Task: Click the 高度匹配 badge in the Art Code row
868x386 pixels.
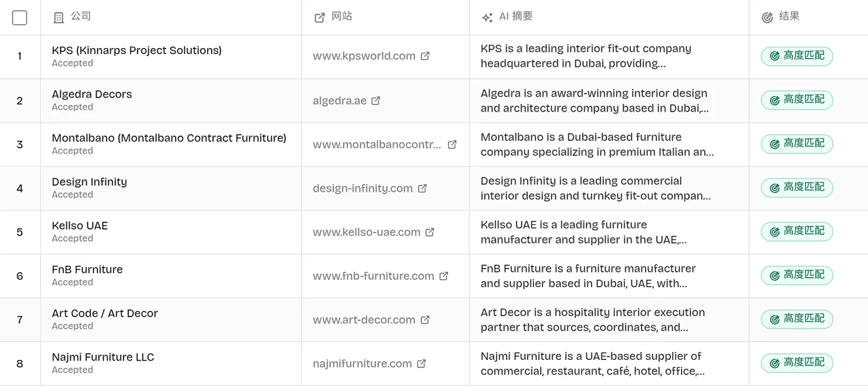Action: (797, 319)
